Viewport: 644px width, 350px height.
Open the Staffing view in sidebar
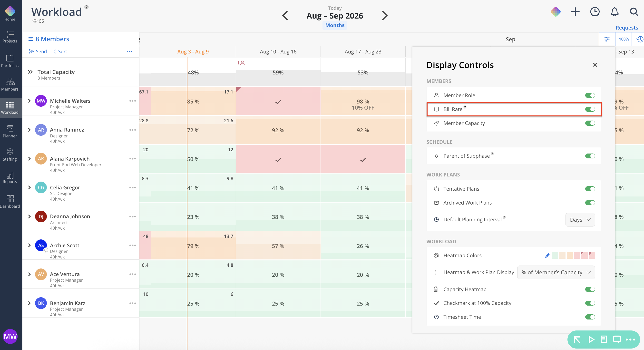[x=10, y=154]
